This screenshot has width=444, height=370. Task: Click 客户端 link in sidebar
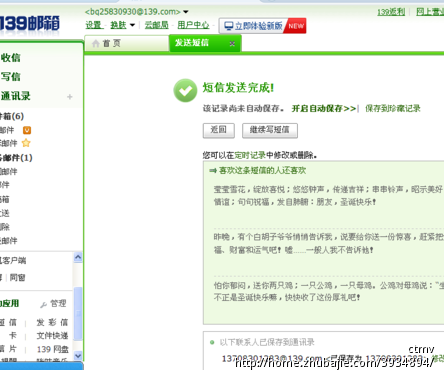(13, 260)
